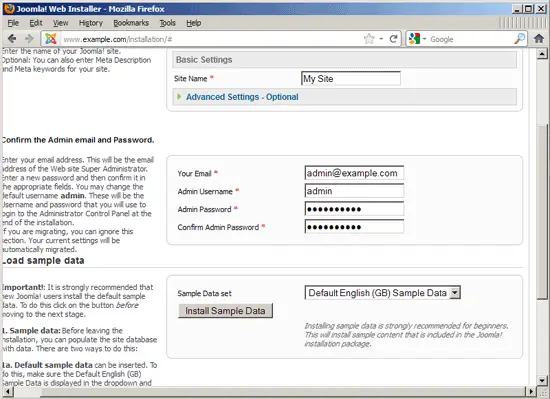Click the Google search engine icon
Viewport: 550px width, 399px height.
414,39
